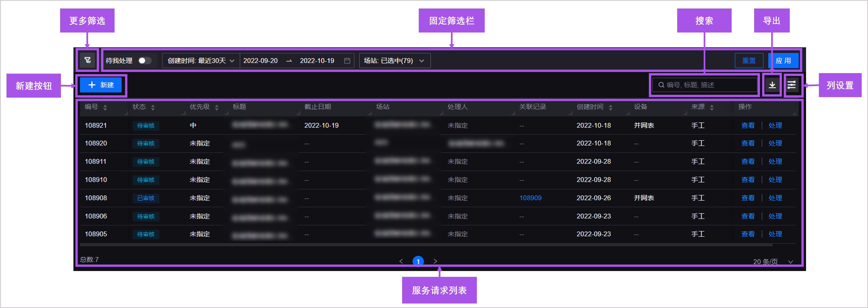The height and width of the screenshot is (308, 868).
Task: Open the 20 条/页 page size selector
Action: coord(772,262)
